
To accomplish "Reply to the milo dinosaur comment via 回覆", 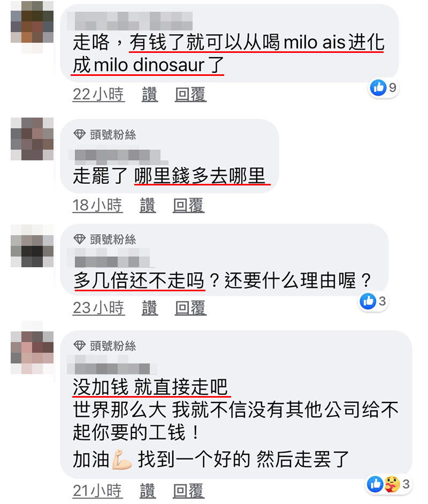I will (190, 95).
